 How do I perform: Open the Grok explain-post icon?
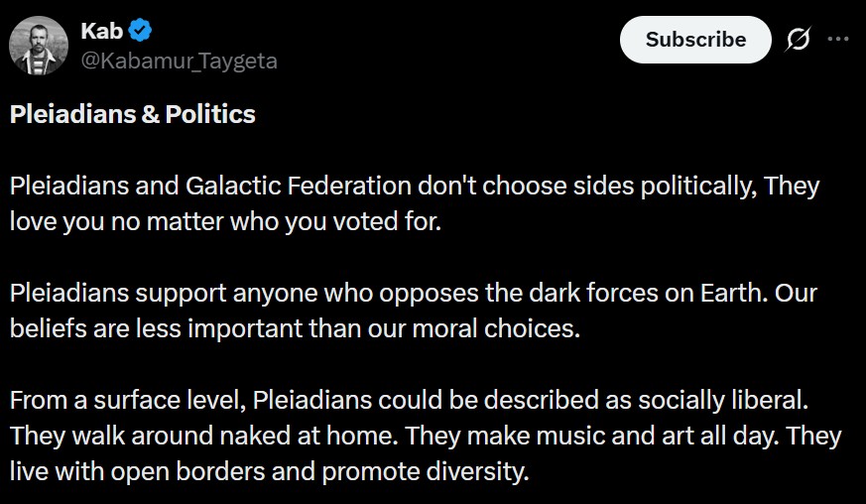[798, 40]
